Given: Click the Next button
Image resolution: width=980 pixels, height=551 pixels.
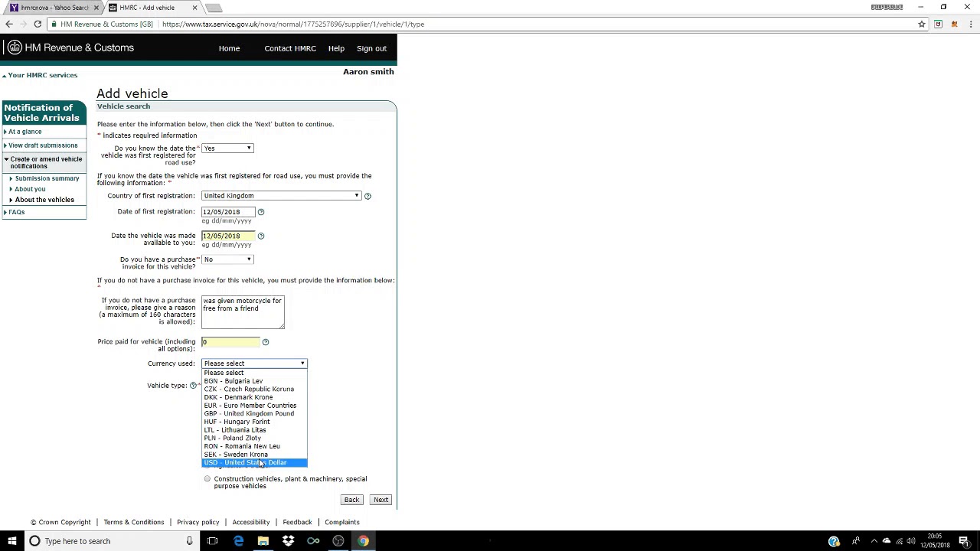Looking at the screenshot, I should click(x=381, y=500).
